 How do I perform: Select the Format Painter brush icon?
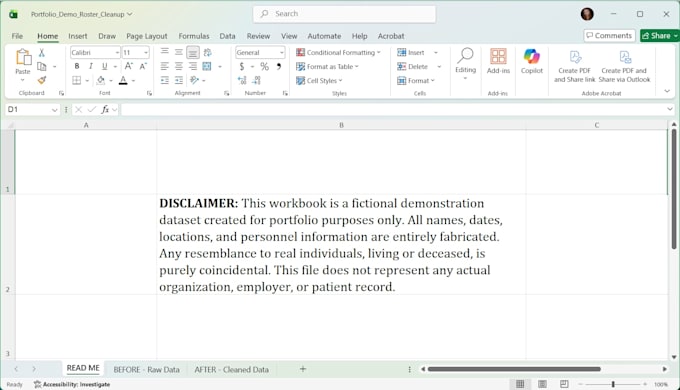pyautogui.click(x=42, y=80)
